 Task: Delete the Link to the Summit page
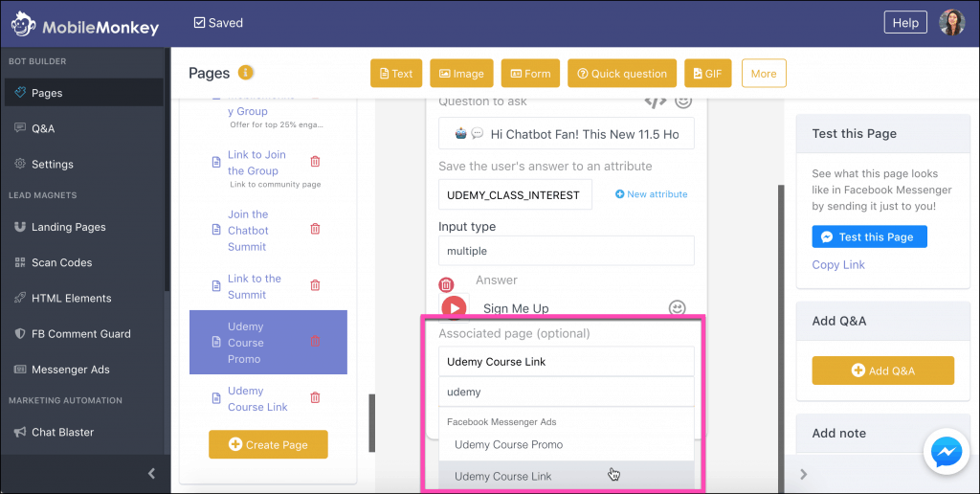click(x=315, y=285)
